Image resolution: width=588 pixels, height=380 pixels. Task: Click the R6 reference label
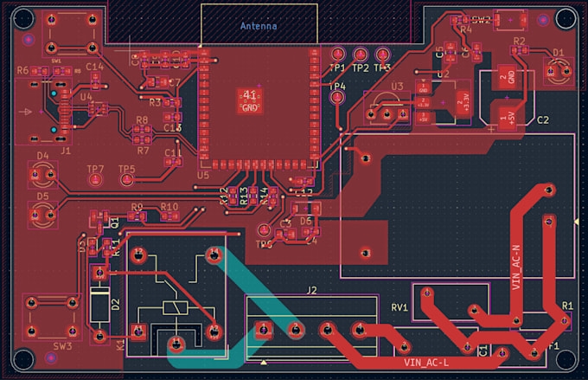point(22,71)
